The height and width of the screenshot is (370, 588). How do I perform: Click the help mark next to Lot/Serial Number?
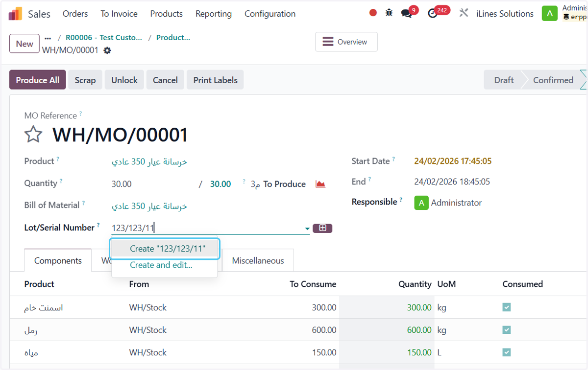[x=98, y=226]
